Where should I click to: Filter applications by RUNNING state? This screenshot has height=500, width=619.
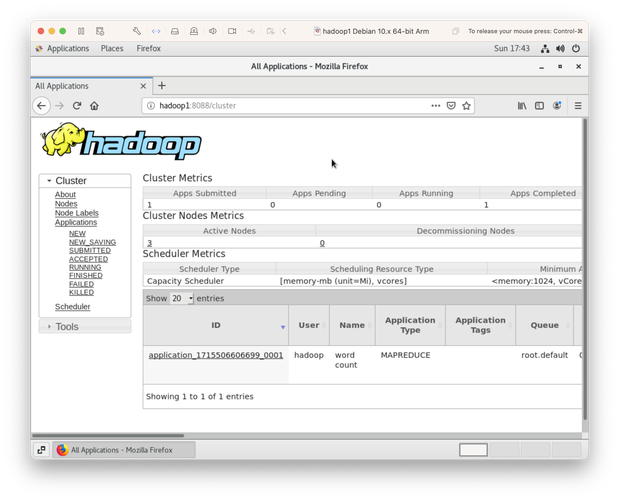[85, 268]
